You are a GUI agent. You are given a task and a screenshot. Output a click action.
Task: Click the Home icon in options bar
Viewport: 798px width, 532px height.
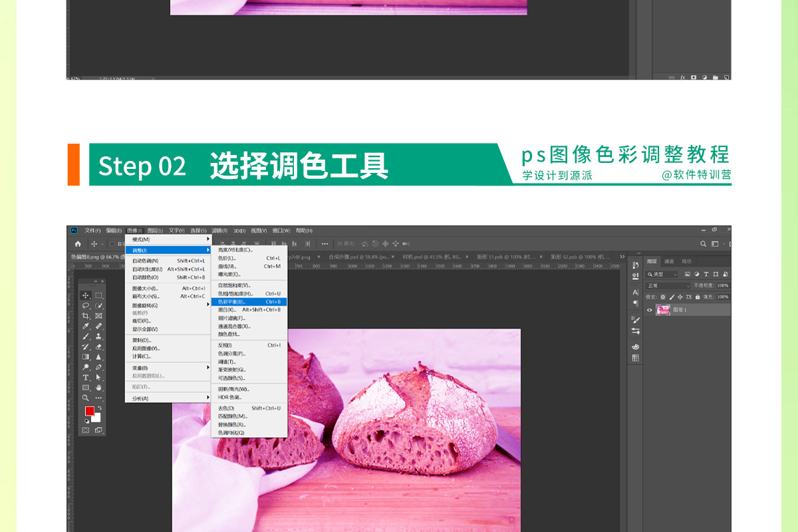78,244
